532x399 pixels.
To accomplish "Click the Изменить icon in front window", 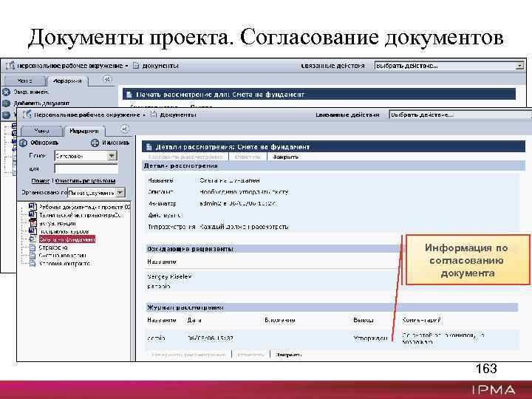I will (x=95, y=143).
